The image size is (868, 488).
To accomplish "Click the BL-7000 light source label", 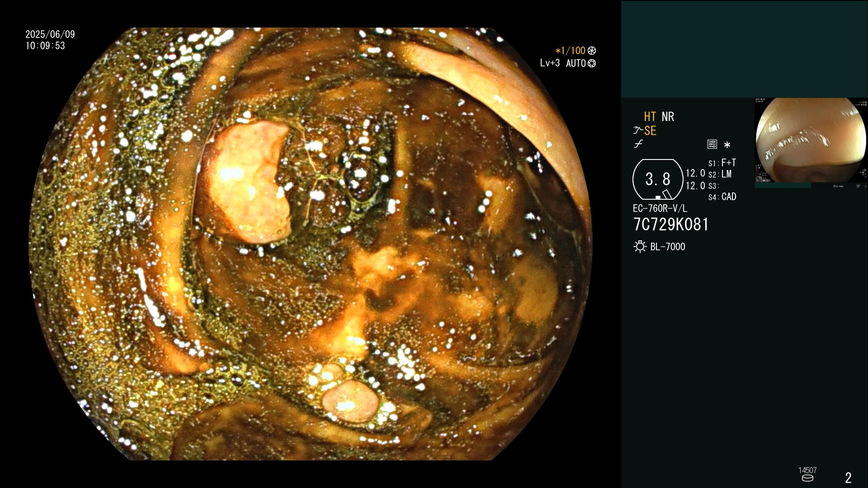I will click(x=668, y=247).
